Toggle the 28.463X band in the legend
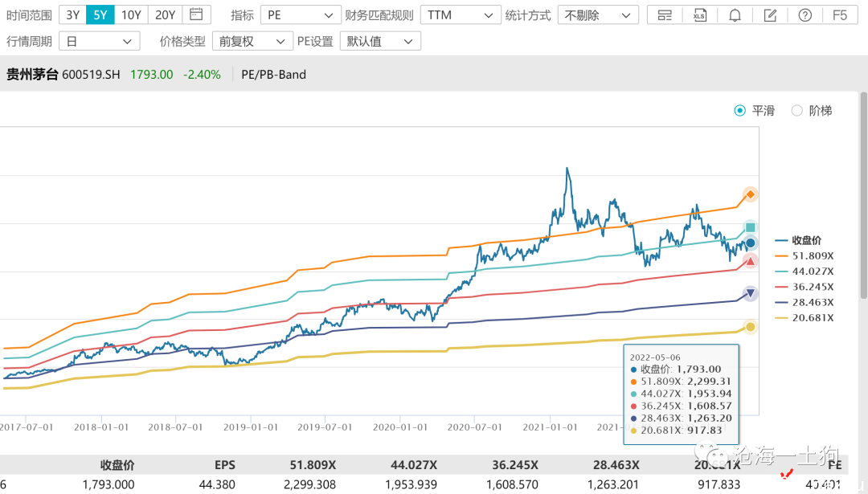The height and width of the screenshot is (494, 868). coord(805,302)
